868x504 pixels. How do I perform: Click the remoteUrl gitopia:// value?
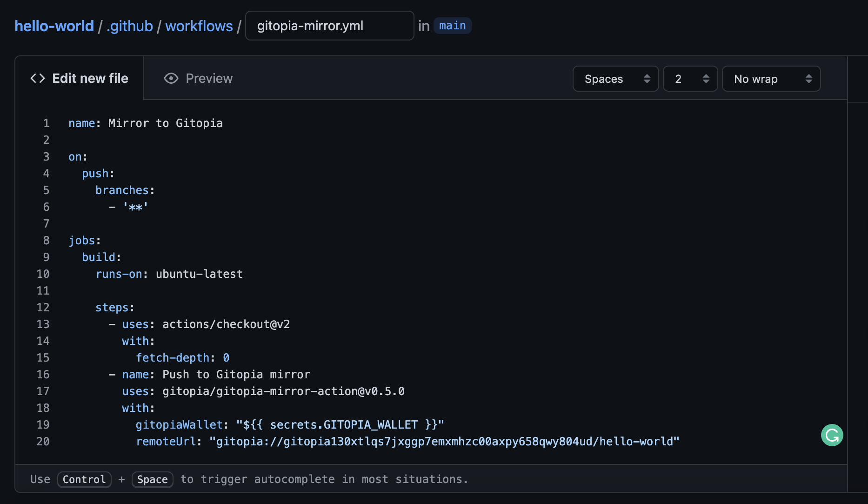(444, 442)
